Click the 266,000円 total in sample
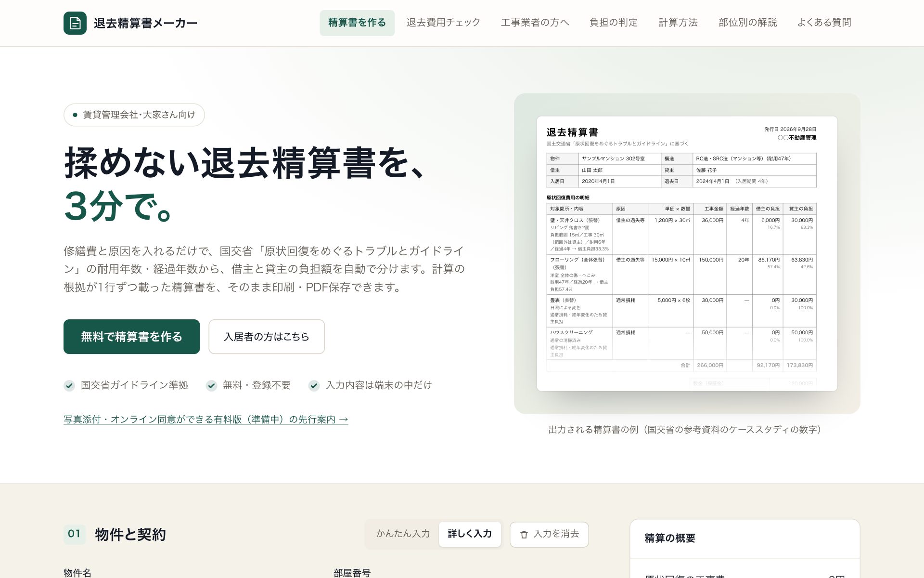This screenshot has height=578, width=924. pyautogui.click(x=710, y=366)
